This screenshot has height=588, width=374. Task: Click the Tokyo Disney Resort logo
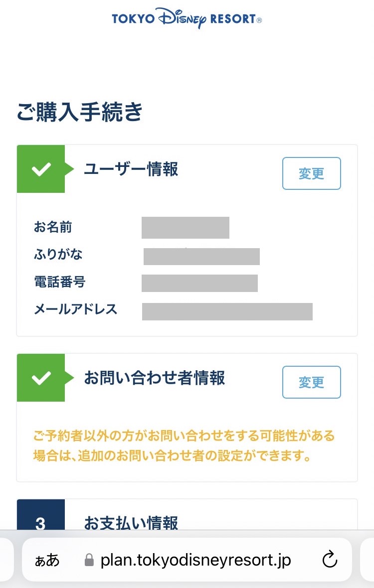(187, 18)
